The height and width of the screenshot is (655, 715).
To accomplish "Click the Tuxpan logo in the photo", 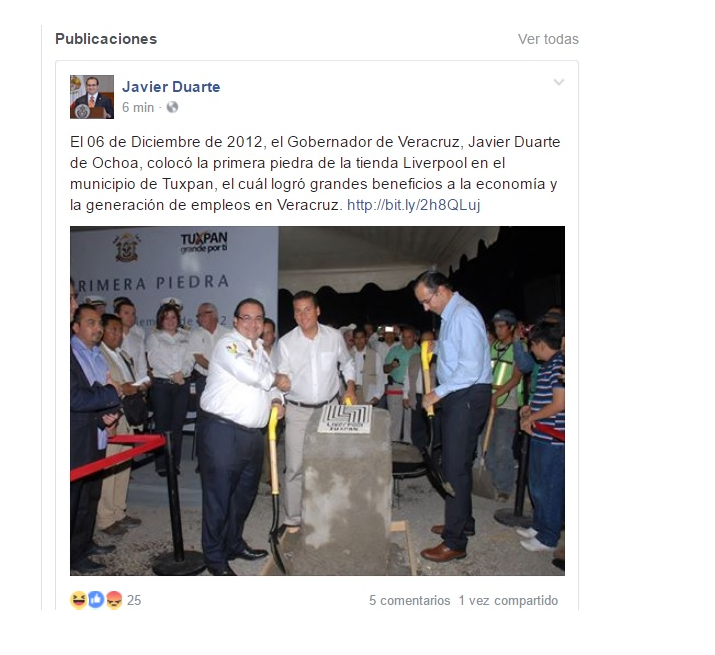I will coord(203,241).
